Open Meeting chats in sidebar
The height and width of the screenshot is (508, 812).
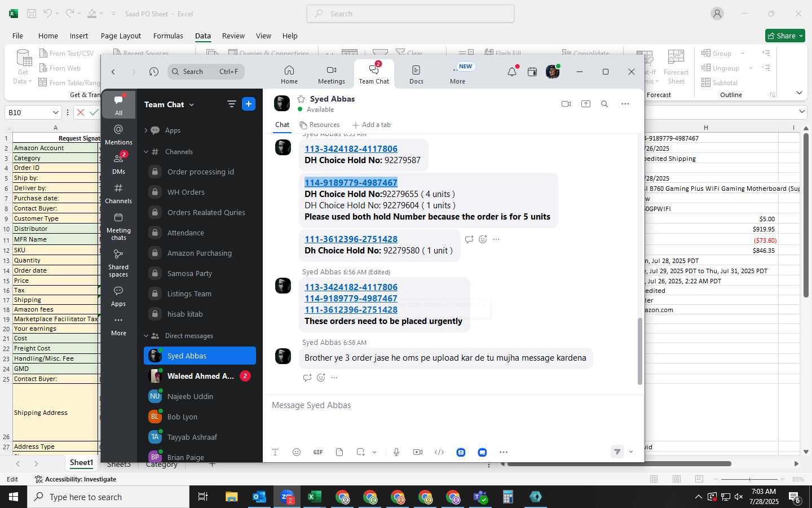pyautogui.click(x=118, y=226)
